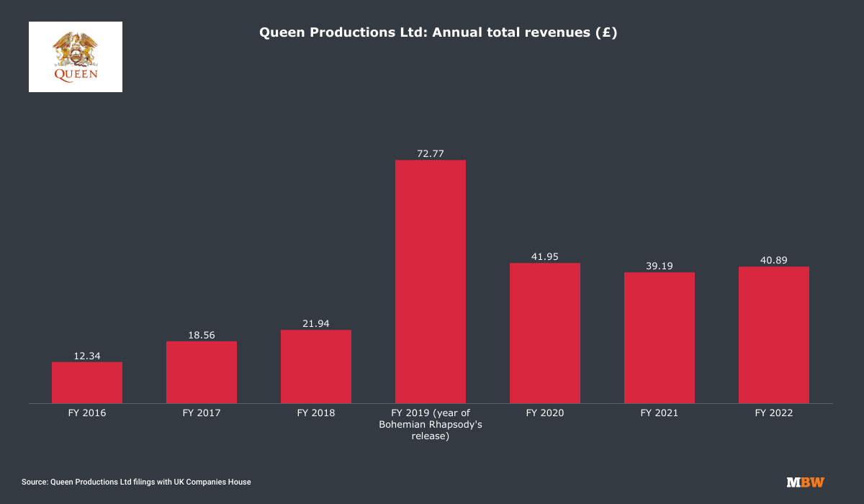
Task: Select the FY 2018 revenue bar
Action: click(316, 366)
